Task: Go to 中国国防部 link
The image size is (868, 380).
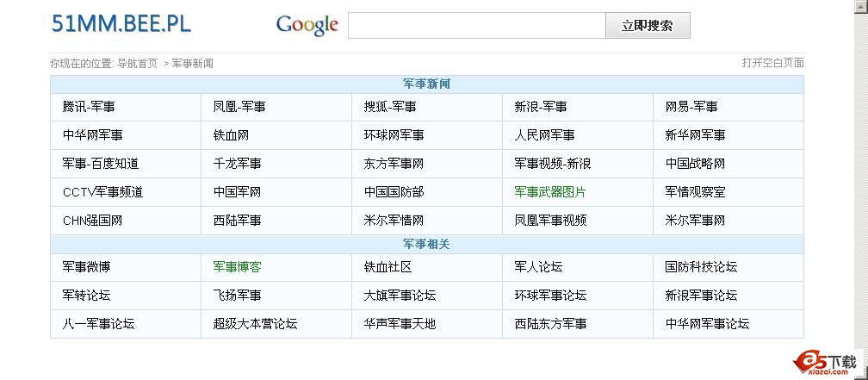Action: pyautogui.click(x=394, y=192)
